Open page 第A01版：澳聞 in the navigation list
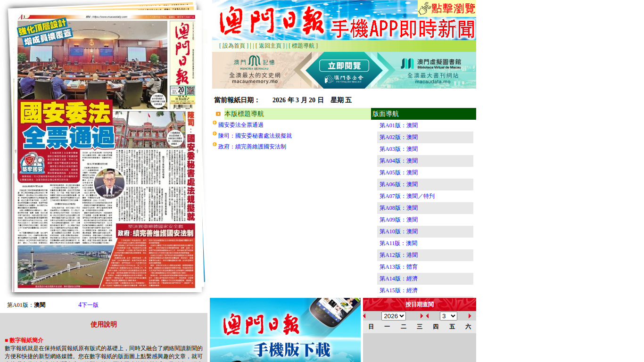 coord(398,125)
